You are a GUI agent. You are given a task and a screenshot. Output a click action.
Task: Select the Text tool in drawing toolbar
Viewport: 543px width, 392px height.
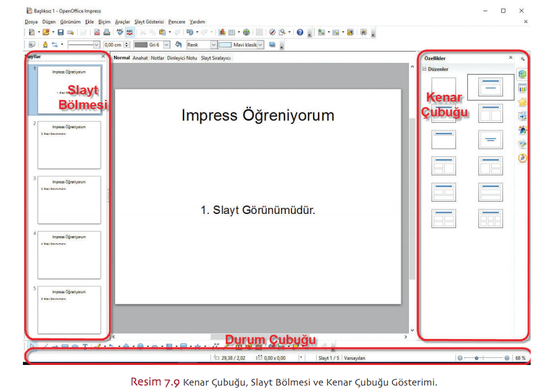point(85,347)
